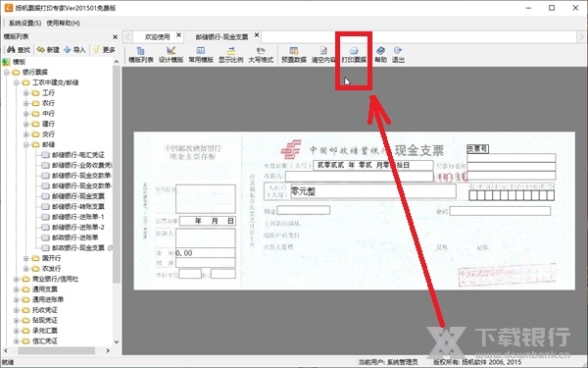The height and width of the screenshot is (368, 588).
Task: Select the 通用进账单 folder
Action: (48, 299)
